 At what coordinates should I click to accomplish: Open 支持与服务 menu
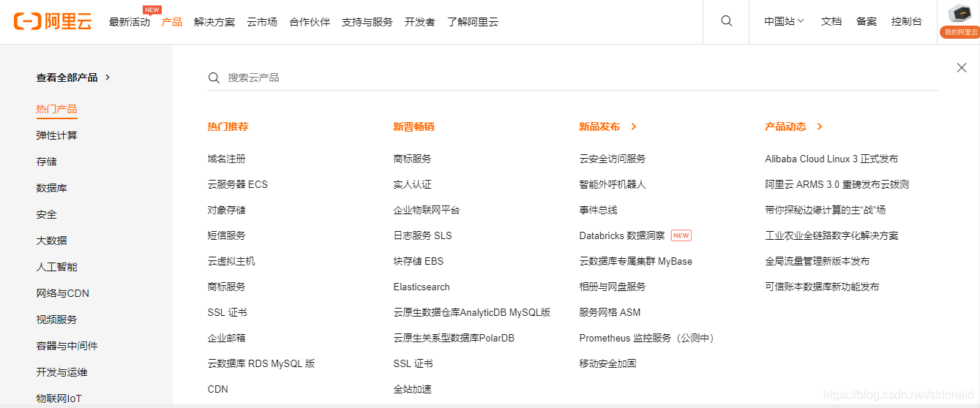[367, 22]
